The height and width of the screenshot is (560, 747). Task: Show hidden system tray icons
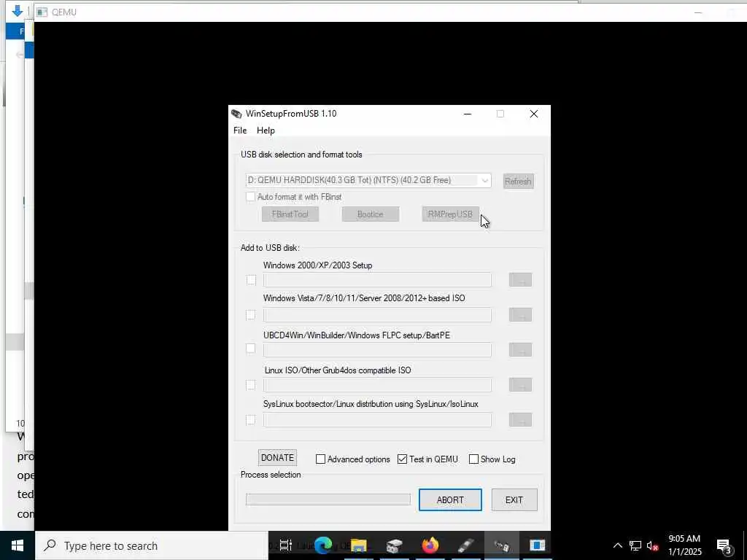617,545
